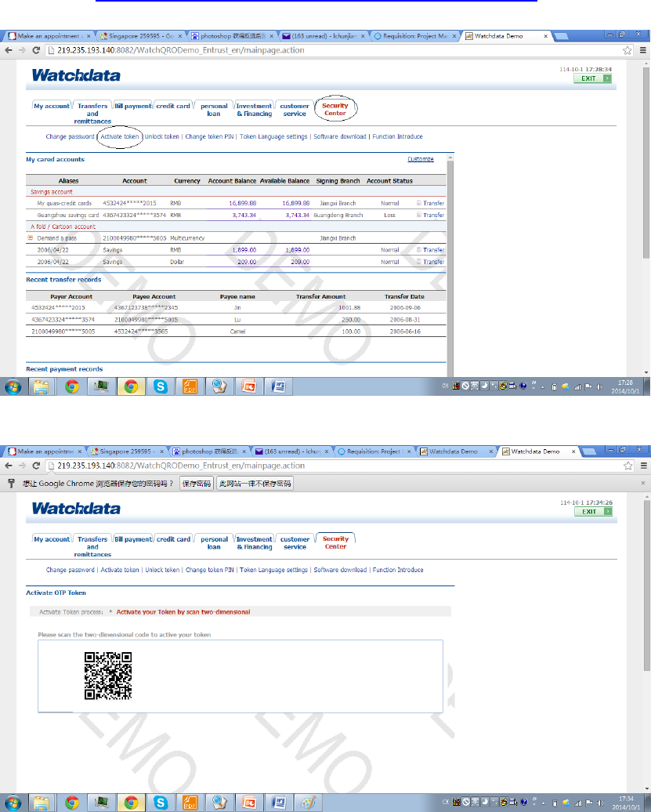Click the Customize link above account table
This screenshot has height=812, width=651.
(420, 159)
